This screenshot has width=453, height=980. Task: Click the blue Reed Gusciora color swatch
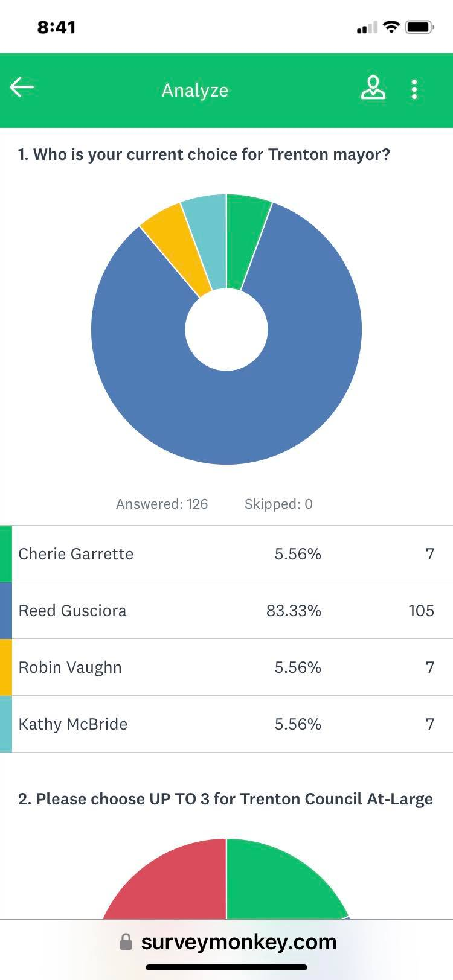(x=6, y=611)
